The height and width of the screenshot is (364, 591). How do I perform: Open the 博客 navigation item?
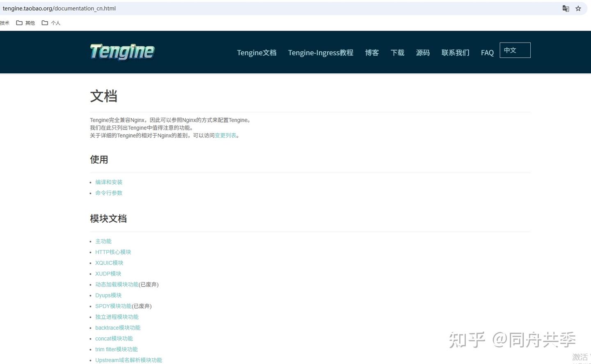coord(372,52)
